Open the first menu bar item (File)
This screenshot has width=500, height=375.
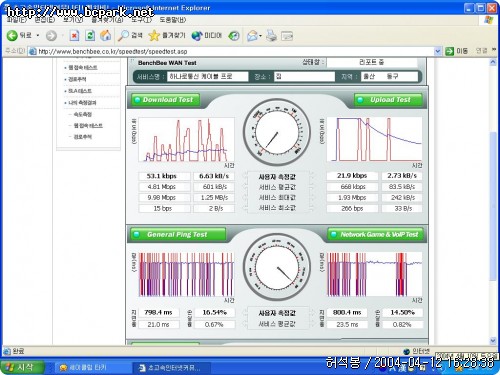[16, 20]
